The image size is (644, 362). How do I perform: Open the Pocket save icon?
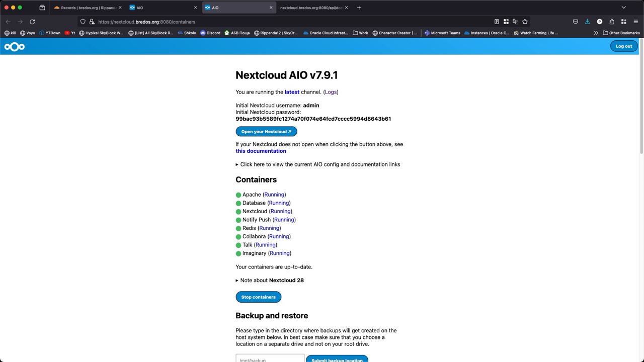tap(576, 22)
